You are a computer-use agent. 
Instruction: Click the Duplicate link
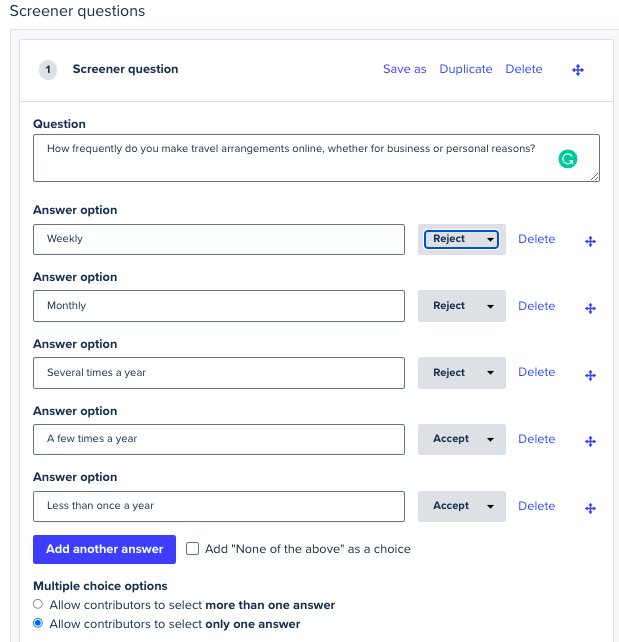[x=465, y=69]
